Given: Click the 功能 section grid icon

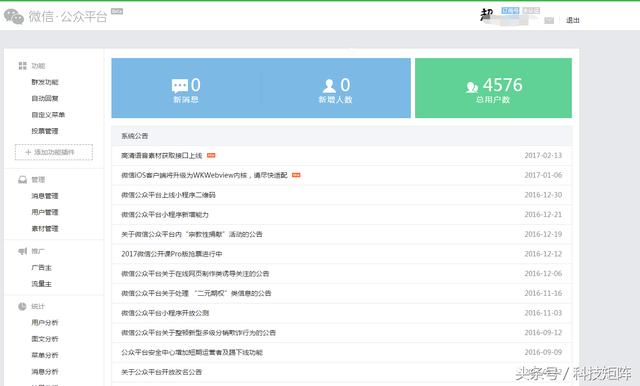Looking at the screenshot, I should 22,66.
